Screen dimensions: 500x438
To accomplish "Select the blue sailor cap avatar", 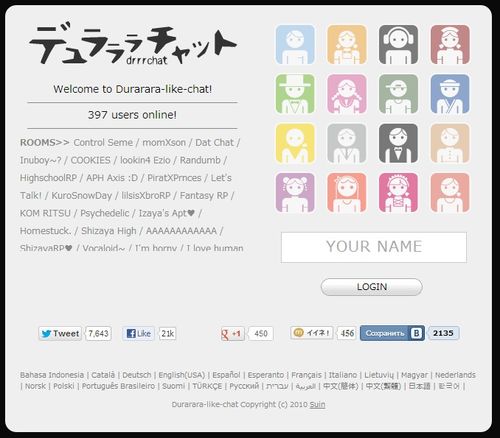I will (x=450, y=94).
